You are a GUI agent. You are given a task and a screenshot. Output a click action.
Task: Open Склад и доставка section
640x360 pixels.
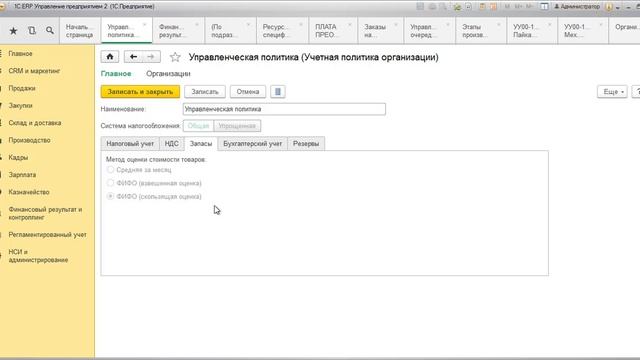coord(35,123)
